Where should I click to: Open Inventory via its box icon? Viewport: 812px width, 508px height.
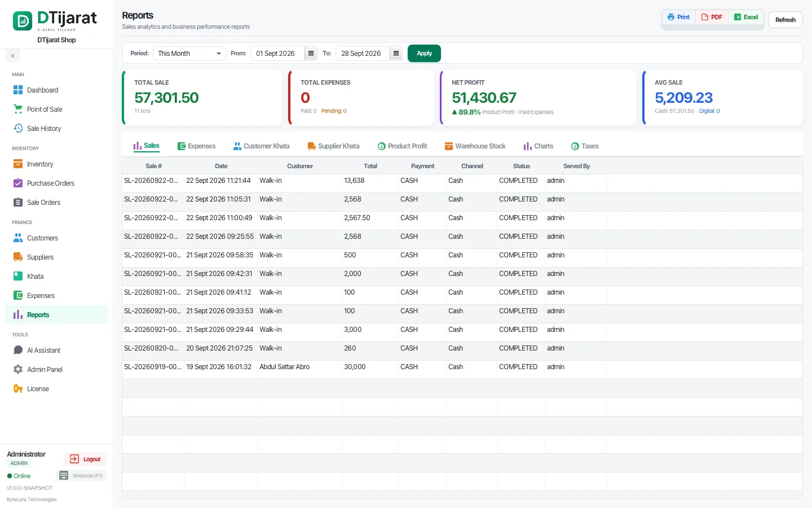pyautogui.click(x=18, y=164)
